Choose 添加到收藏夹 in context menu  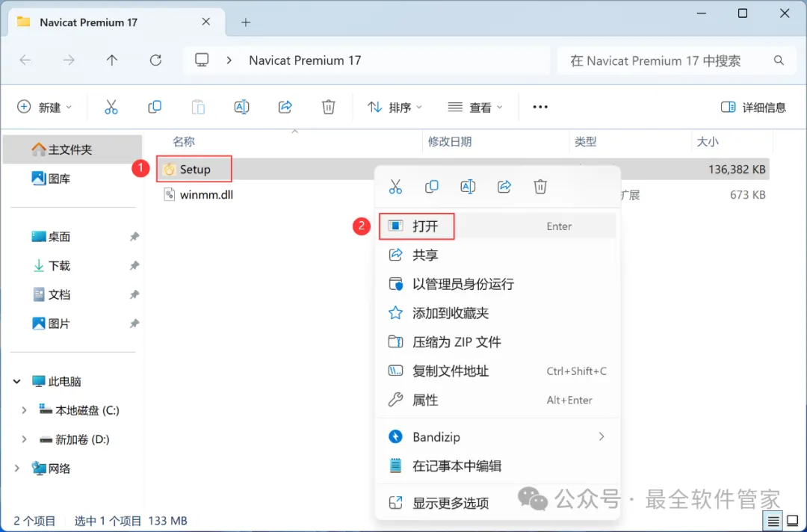[497, 313]
